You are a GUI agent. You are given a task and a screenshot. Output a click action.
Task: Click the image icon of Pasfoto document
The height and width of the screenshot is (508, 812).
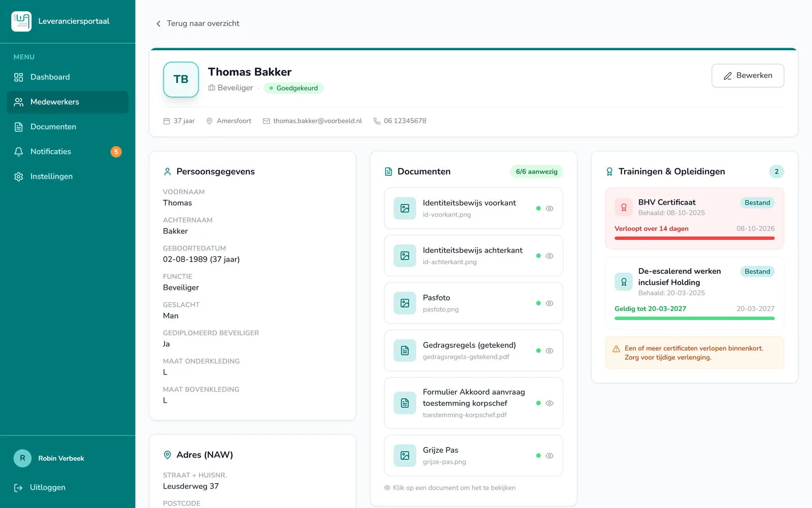405,303
